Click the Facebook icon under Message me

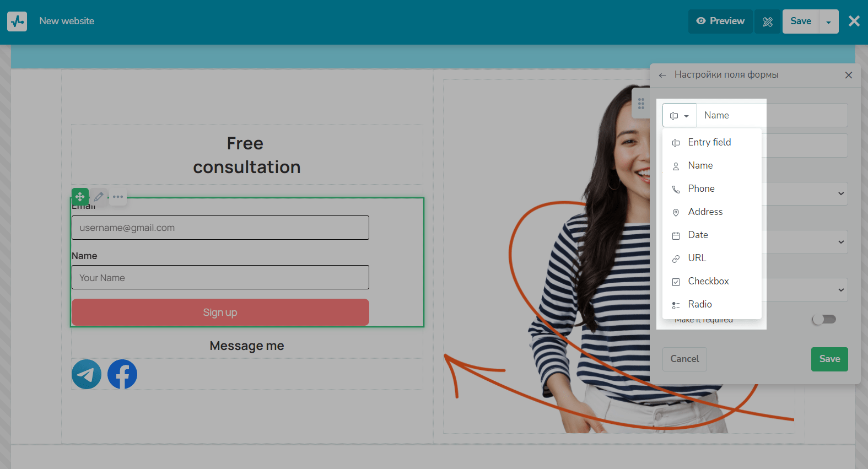(122, 374)
